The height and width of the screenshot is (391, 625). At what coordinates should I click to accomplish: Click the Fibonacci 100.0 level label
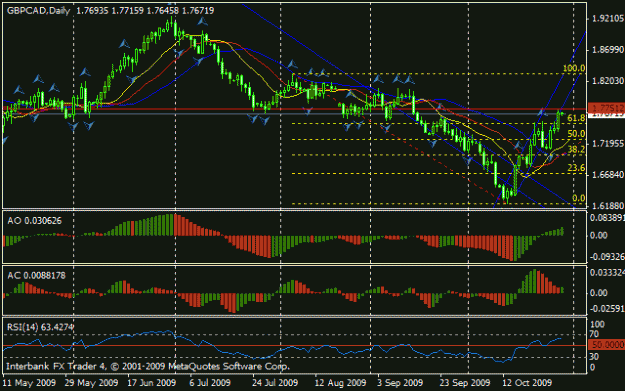click(x=574, y=69)
